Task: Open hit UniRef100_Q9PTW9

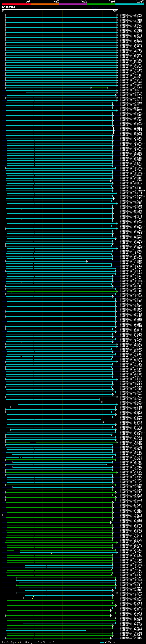Action: click(x=131, y=118)
